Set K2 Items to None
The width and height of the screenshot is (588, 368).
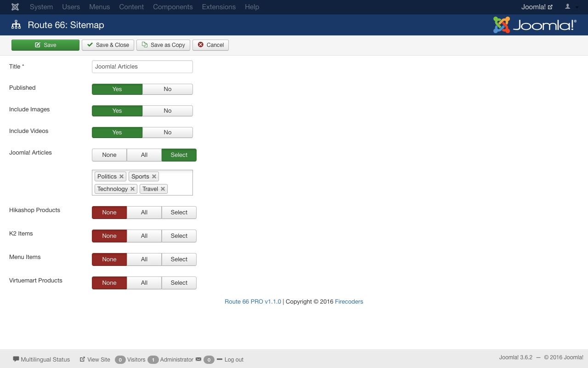pos(109,236)
